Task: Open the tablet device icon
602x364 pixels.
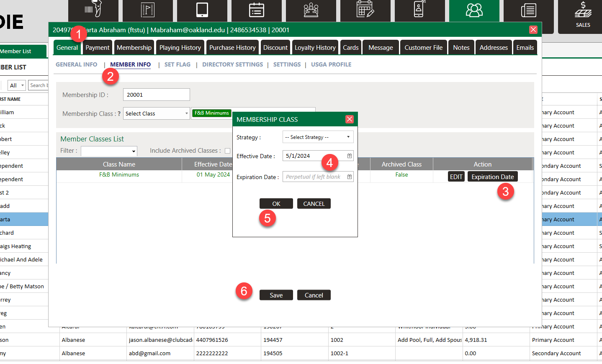Action: (x=202, y=10)
